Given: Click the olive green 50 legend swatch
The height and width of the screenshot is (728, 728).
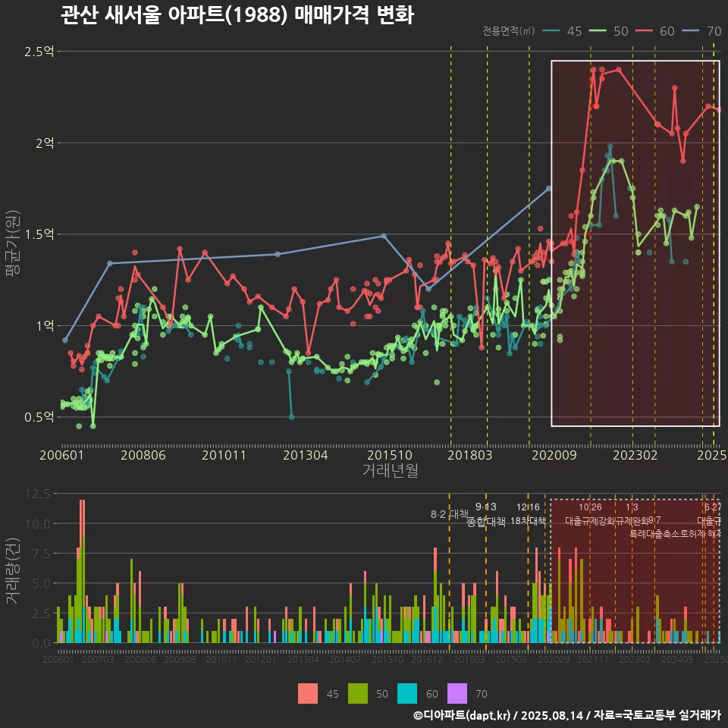Looking at the screenshot, I should pyautogui.click(x=357, y=694).
